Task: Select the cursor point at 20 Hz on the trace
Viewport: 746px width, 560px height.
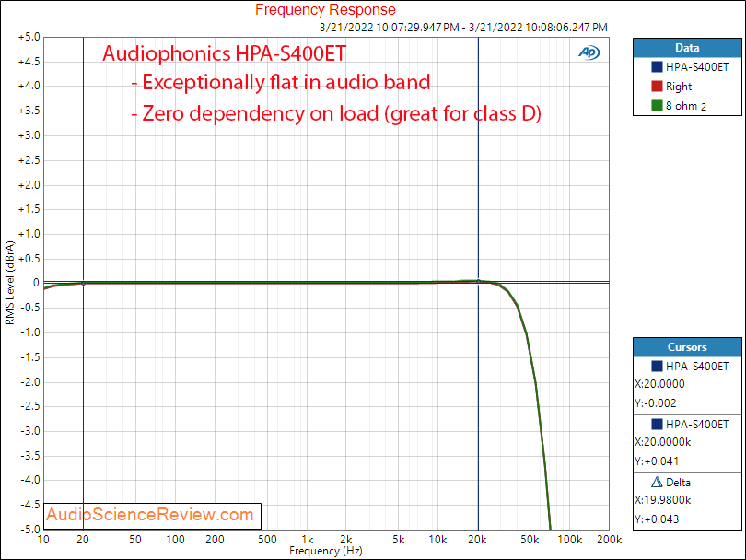Action: click(83, 283)
